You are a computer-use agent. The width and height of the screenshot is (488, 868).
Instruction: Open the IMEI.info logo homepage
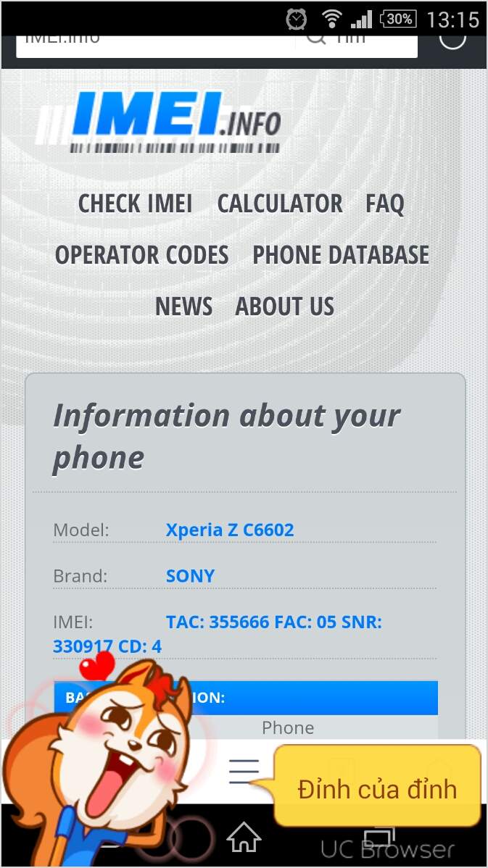click(x=160, y=122)
